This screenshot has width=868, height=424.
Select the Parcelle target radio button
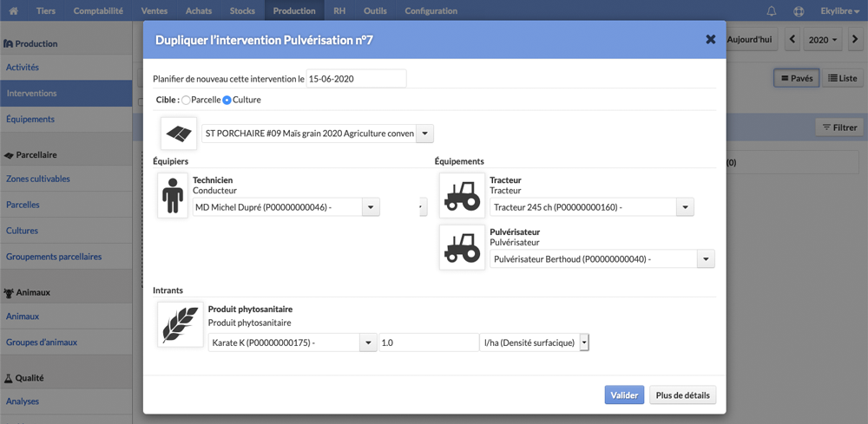pyautogui.click(x=186, y=100)
